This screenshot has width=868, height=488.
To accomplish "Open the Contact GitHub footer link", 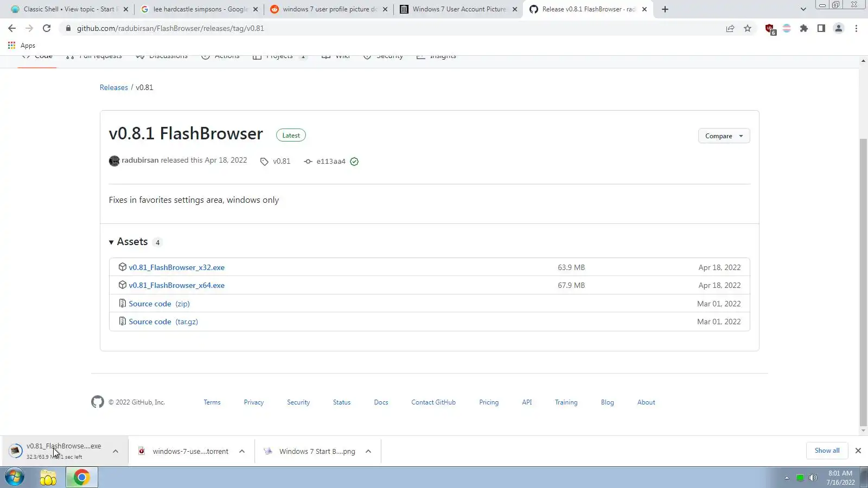I will (x=433, y=402).
